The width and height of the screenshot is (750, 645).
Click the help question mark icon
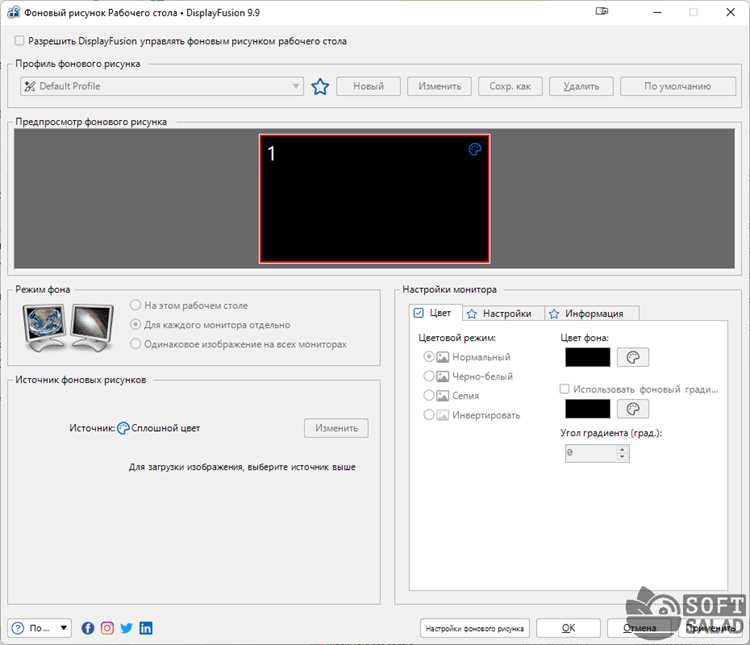pyautogui.click(x=18, y=628)
